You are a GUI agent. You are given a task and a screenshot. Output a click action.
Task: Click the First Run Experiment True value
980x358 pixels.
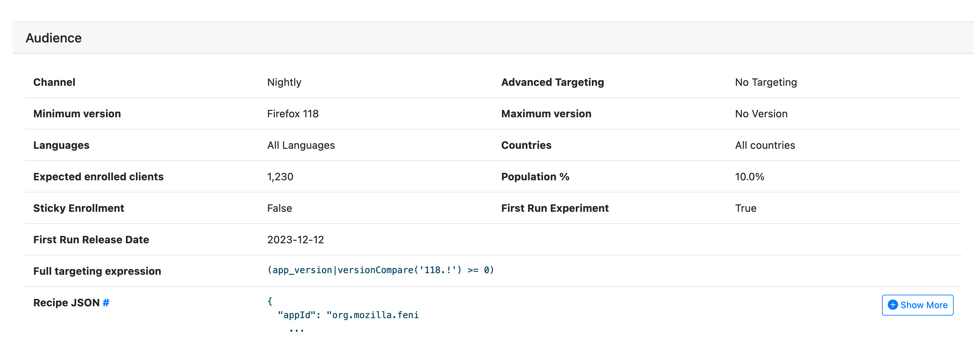746,208
